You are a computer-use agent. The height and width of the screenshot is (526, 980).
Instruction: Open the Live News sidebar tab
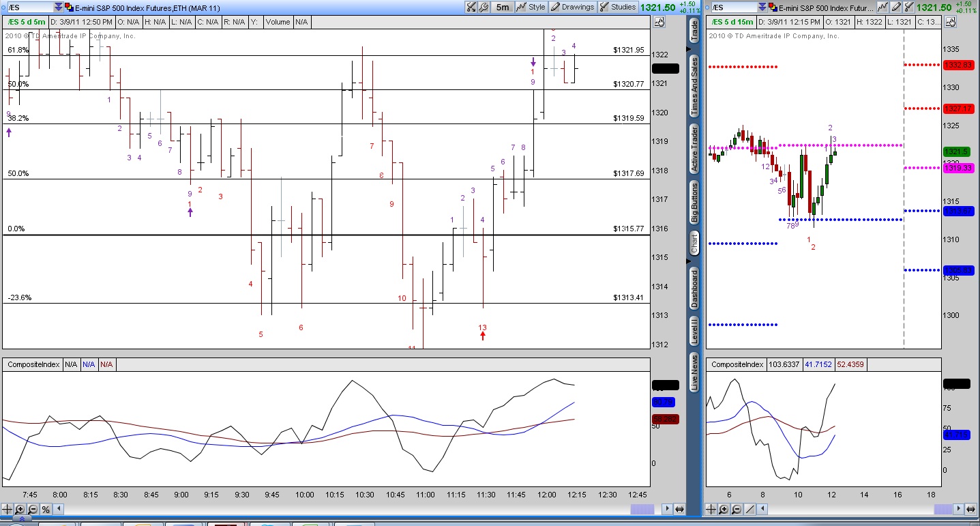click(x=694, y=372)
